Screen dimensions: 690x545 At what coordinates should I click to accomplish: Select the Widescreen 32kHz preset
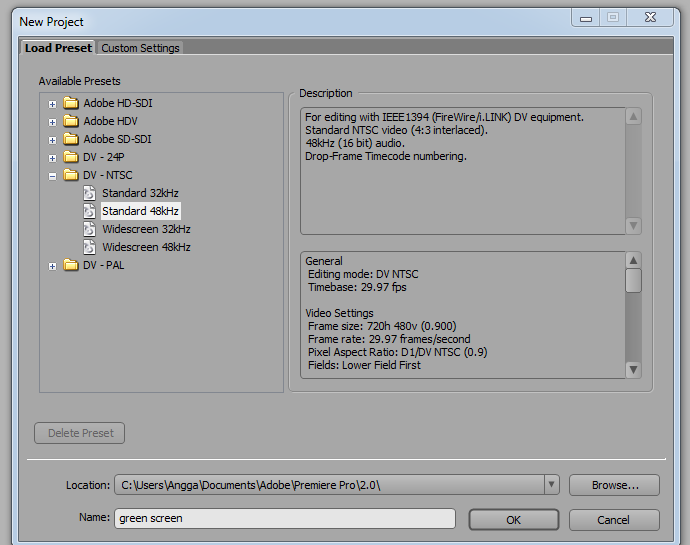coord(146,229)
